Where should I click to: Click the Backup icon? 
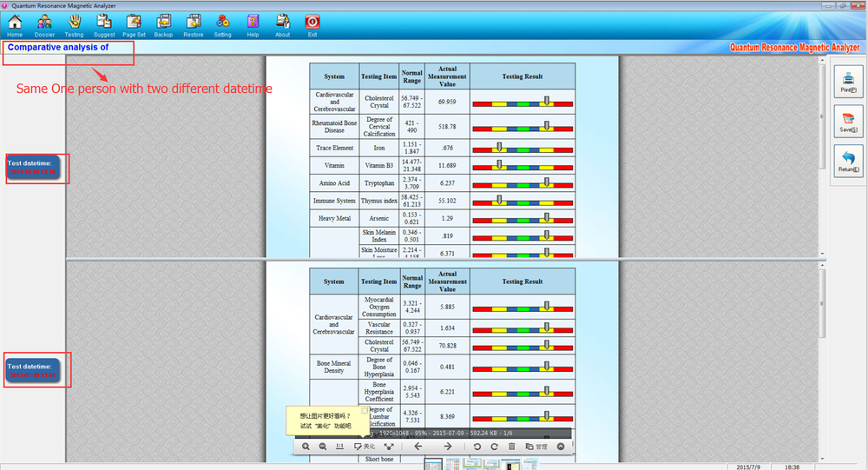click(x=163, y=25)
